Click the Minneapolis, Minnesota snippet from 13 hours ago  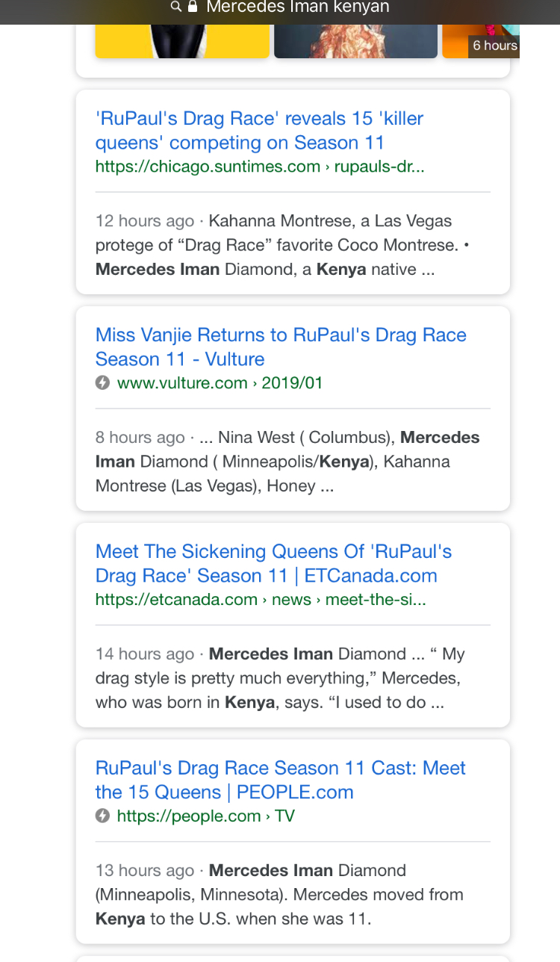[x=279, y=895]
